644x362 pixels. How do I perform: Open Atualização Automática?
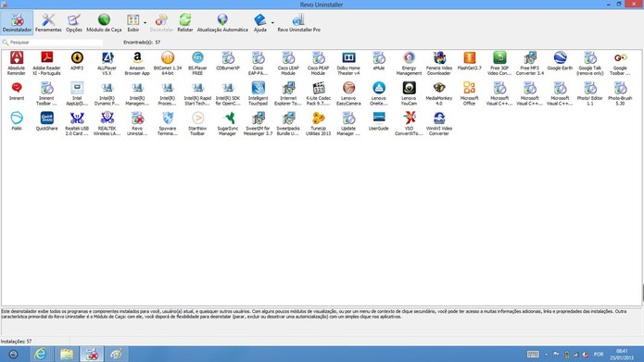point(222,22)
